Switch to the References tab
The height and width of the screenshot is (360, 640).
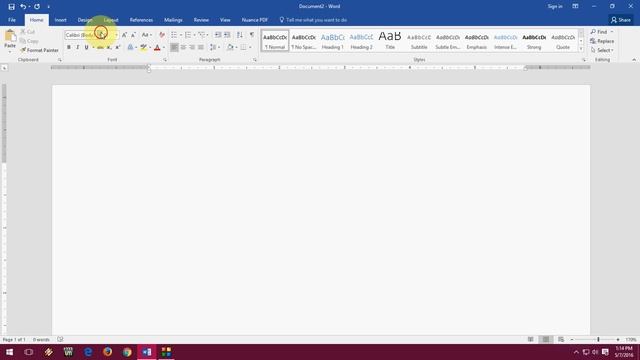[141, 20]
